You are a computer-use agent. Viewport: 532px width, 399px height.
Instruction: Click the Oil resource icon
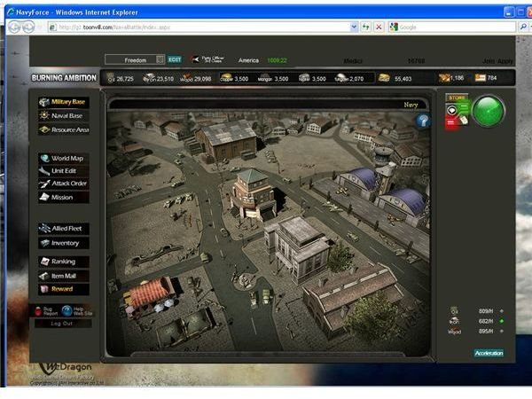(x=111, y=78)
